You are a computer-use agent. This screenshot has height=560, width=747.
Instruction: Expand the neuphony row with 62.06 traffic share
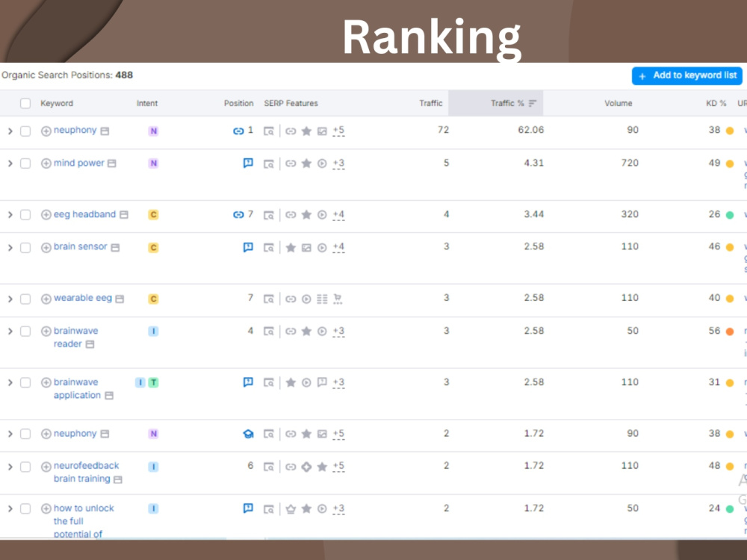[x=10, y=131]
